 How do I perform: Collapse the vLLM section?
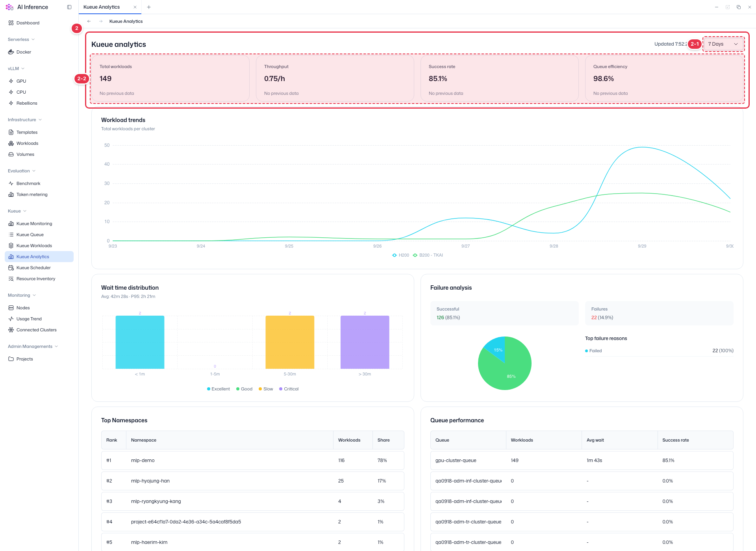tap(16, 68)
